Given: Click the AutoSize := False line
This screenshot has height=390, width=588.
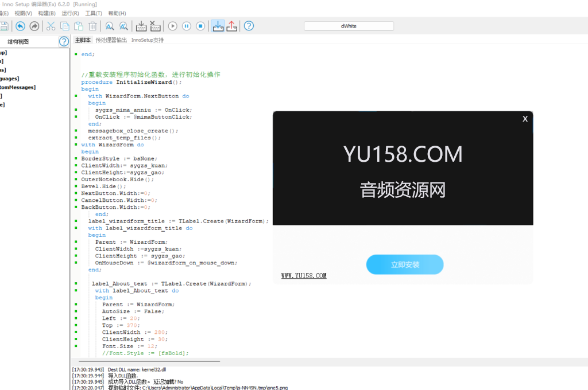Looking at the screenshot, I should 133,311.
